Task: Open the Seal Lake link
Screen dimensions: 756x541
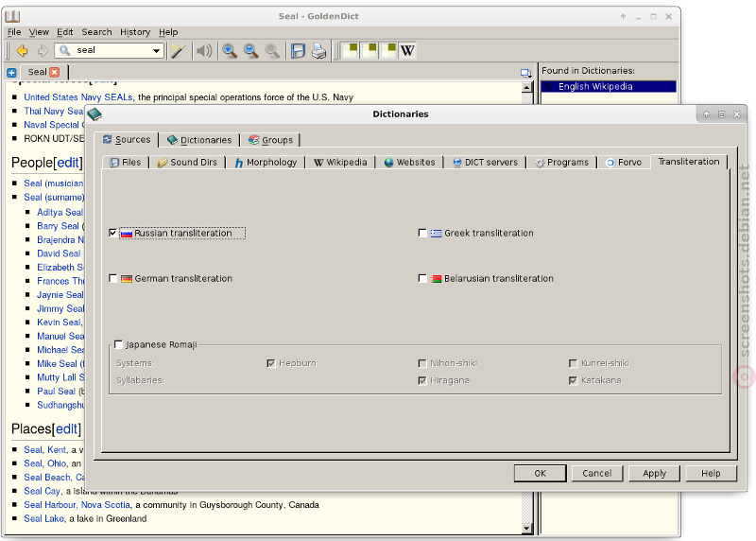Action: (x=43, y=519)
